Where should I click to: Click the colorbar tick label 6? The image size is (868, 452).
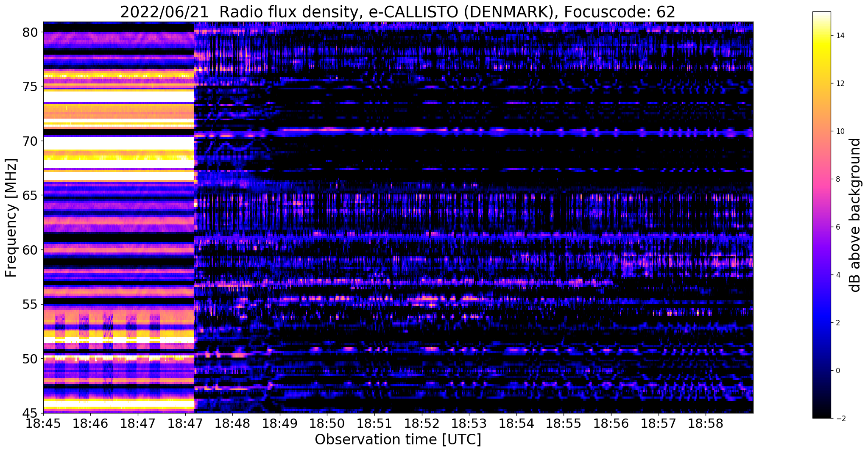837,227
